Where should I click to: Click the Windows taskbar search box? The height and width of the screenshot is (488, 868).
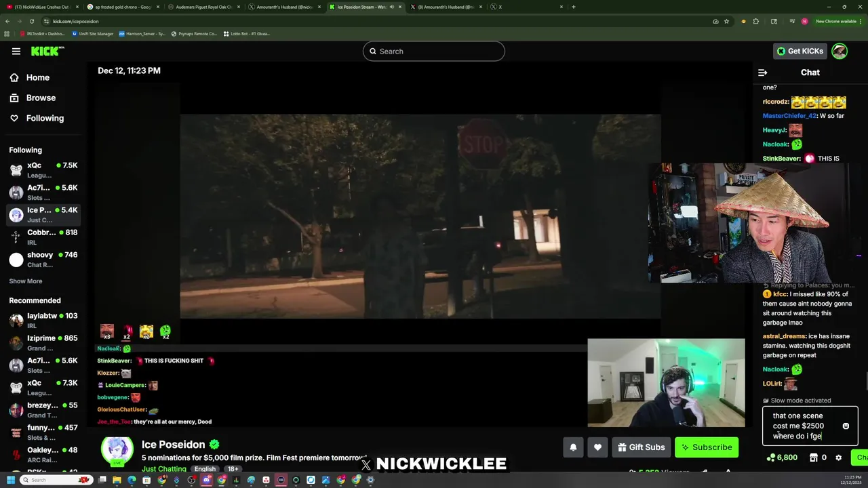click(x=56, y=480)
